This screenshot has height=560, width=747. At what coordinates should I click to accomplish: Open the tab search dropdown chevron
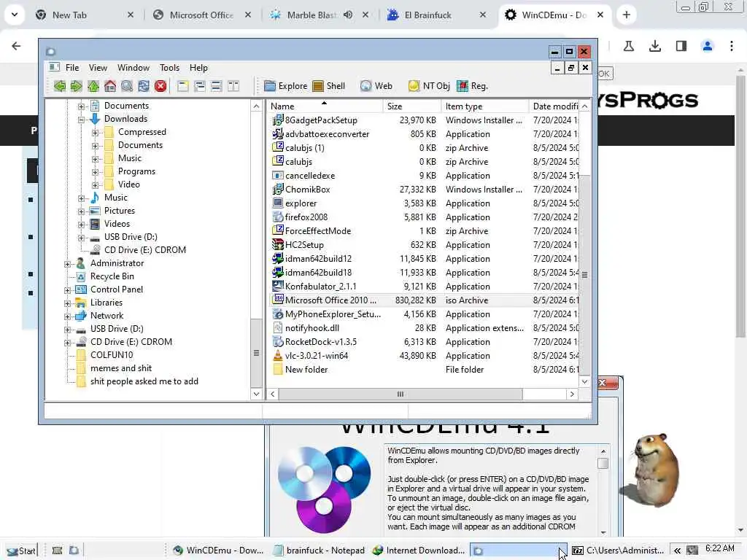click(x=15, y=15)
